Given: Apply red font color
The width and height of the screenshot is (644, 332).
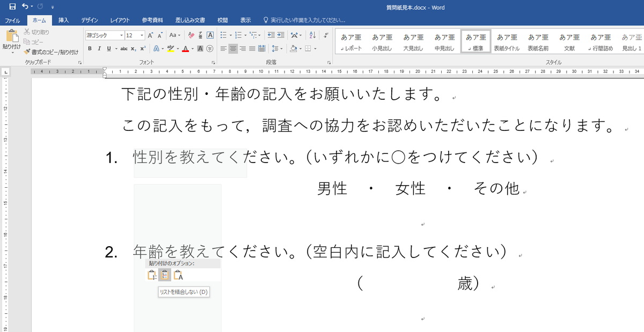Looking at the screenshot, I should point(185,48).
